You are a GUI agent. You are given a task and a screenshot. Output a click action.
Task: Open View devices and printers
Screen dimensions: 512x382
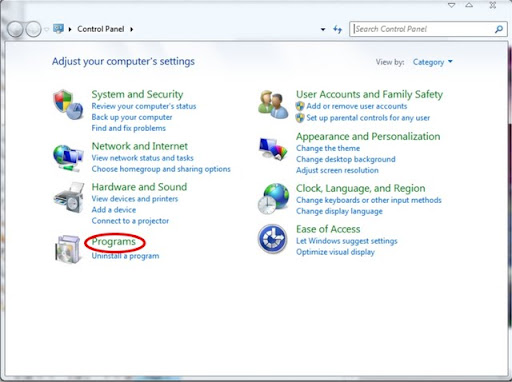(x=135, y=199)
